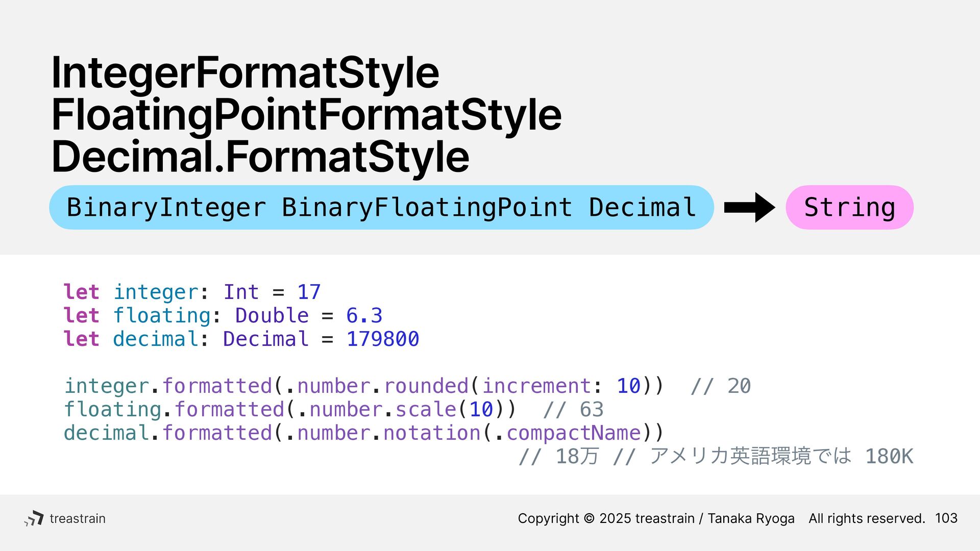The image size is (980, 551).
Task: Click the 'decimal.formatted' compactName notation line
Action: 364,433
